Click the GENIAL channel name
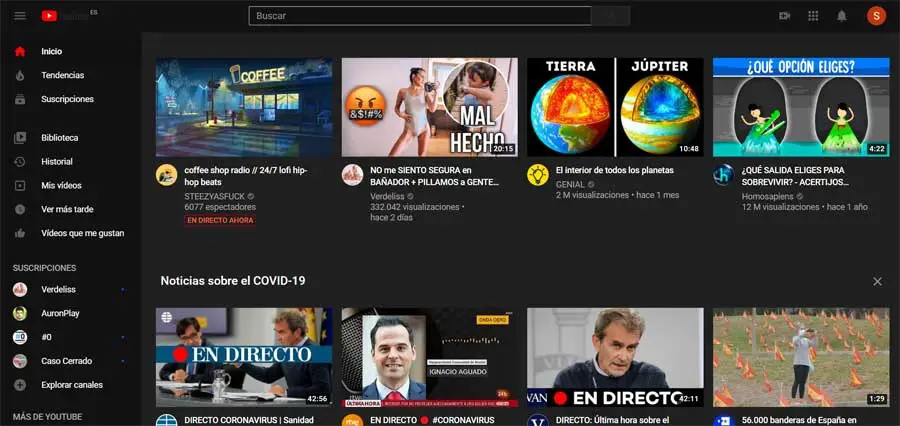The image size is (900, 426). tap(571, 184)
